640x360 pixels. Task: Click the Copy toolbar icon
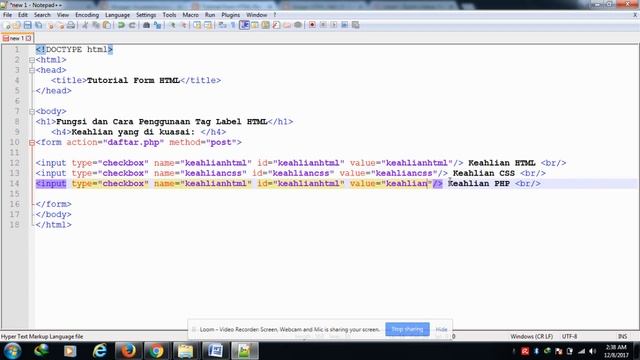[96, 25]
